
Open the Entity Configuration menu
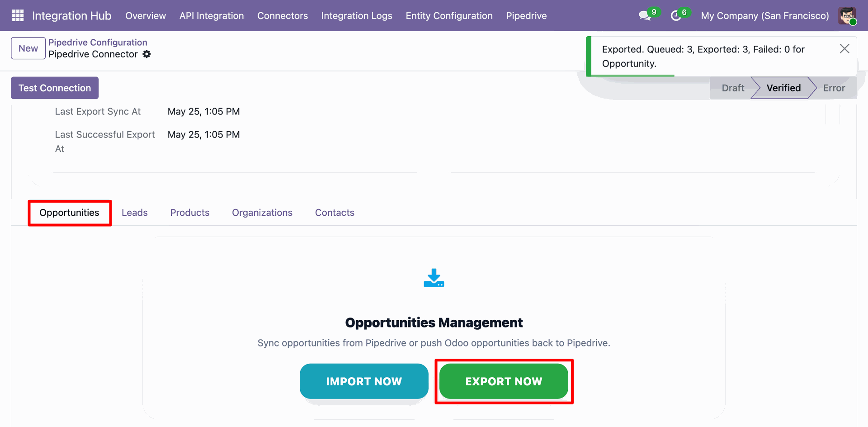point(449,16)
